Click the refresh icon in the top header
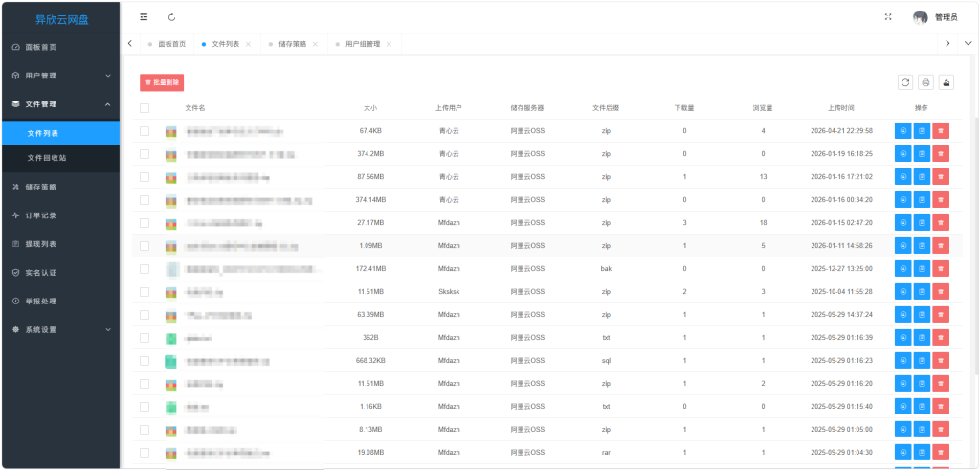Viewport: 980px width, 470px height. coord(171,17)
